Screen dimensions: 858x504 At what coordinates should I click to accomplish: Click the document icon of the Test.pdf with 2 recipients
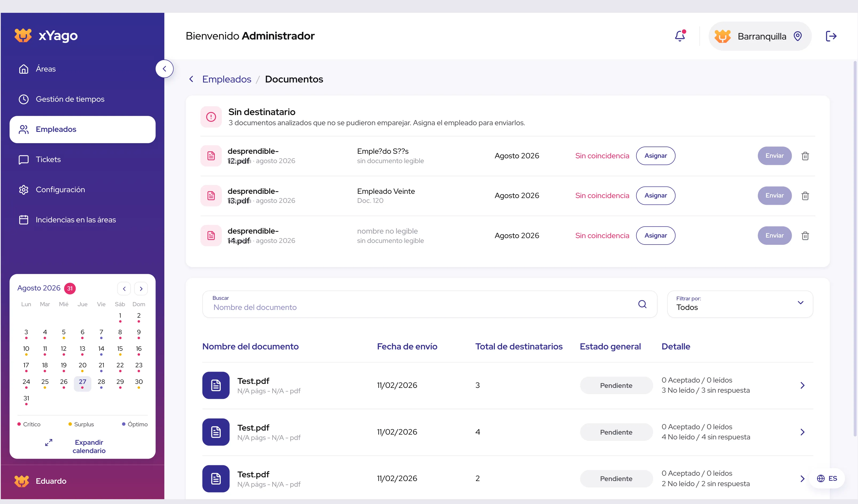click(216, 478)
